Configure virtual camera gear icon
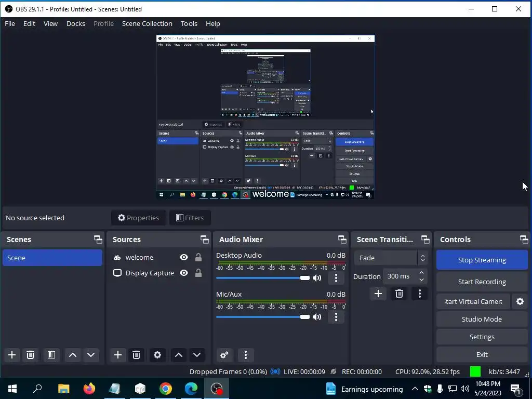This screenshot has height=399, width=532. pos(520,301)
